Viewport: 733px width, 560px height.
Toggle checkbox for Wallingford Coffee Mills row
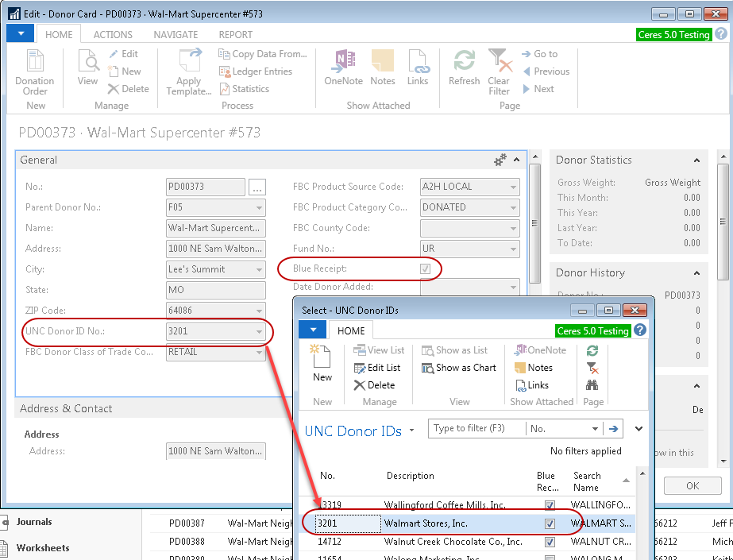point(550,505)
